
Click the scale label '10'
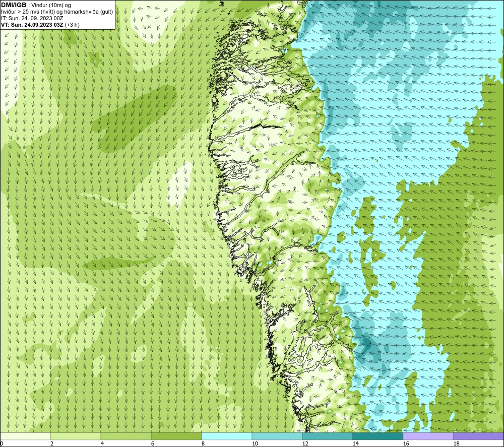point(255,443)
